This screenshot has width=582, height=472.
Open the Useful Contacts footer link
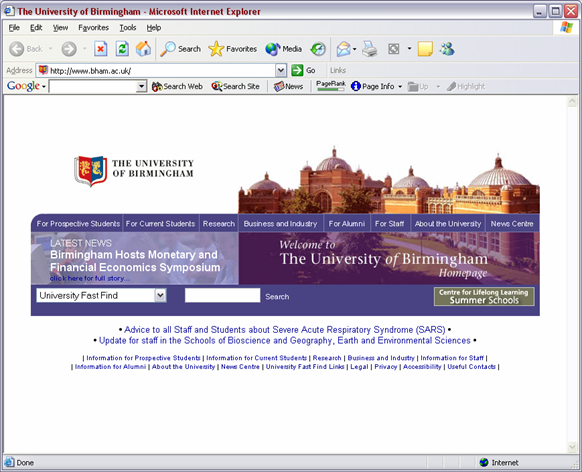[x=471, y=367]
